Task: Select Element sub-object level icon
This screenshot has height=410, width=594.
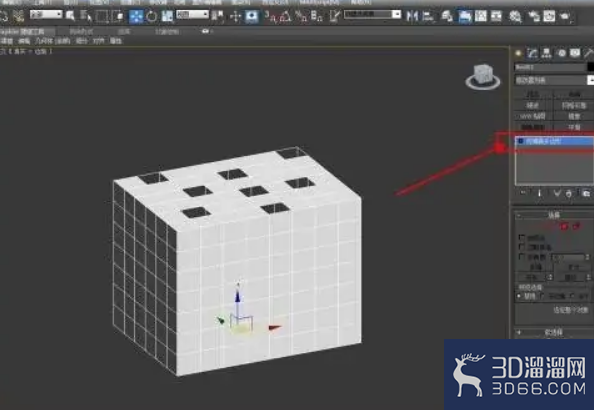Action: pyautogui.click(x=577, y=226)
